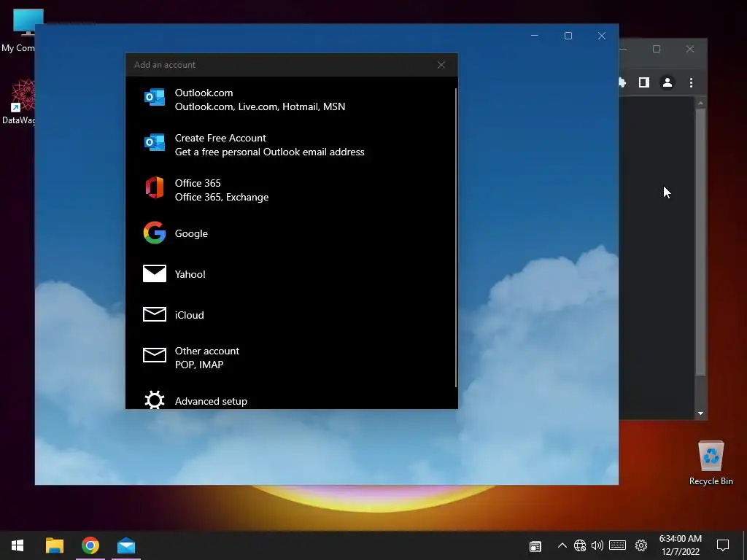Select the Google logo
This screenshot has width=747, height=560.
155,233
